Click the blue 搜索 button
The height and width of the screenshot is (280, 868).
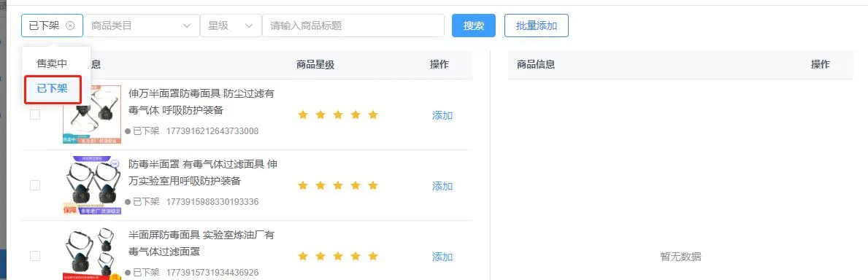coord(474,26)
